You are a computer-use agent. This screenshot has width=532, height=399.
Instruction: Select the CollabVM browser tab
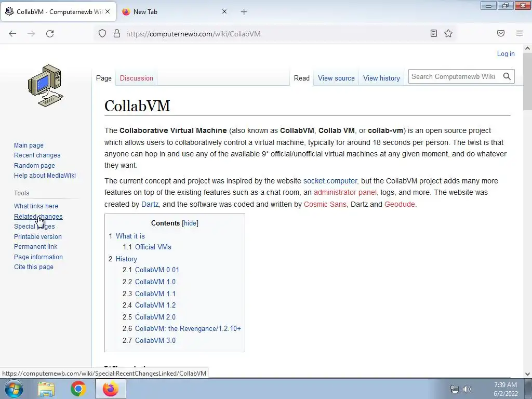tap(58, 12)
